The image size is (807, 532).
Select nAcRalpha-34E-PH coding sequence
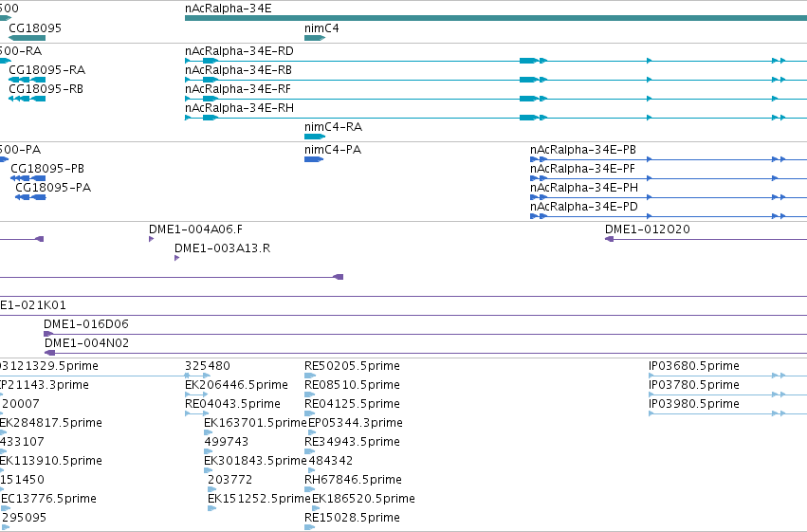tap(669, 197)
